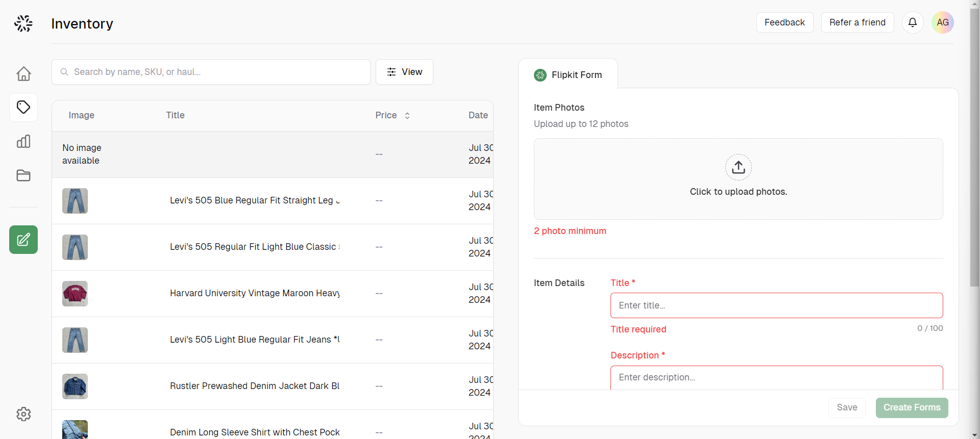Click the search magnifier icon

(64, 72)
